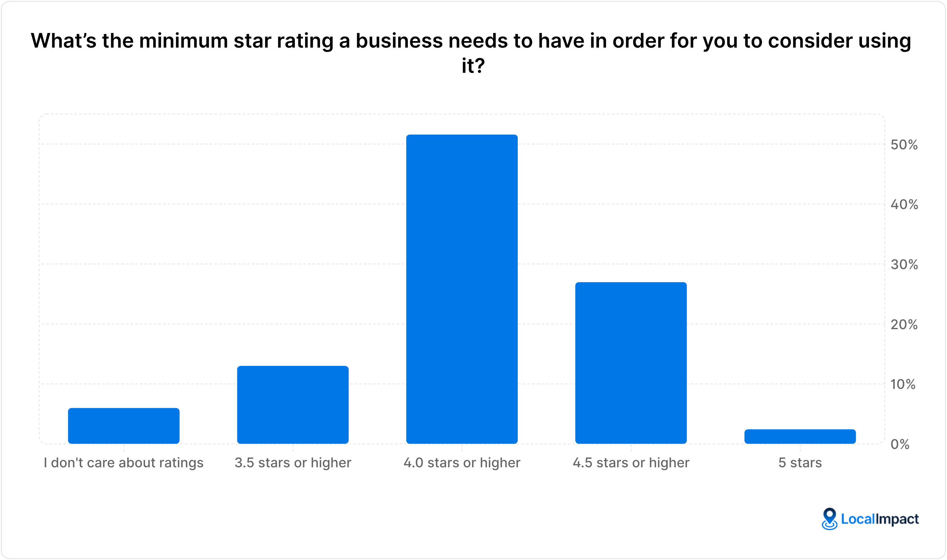Click the 30% y-axis label
This screenshot has width=947, height=560.
pyautogui.click(x=904, y=264)
